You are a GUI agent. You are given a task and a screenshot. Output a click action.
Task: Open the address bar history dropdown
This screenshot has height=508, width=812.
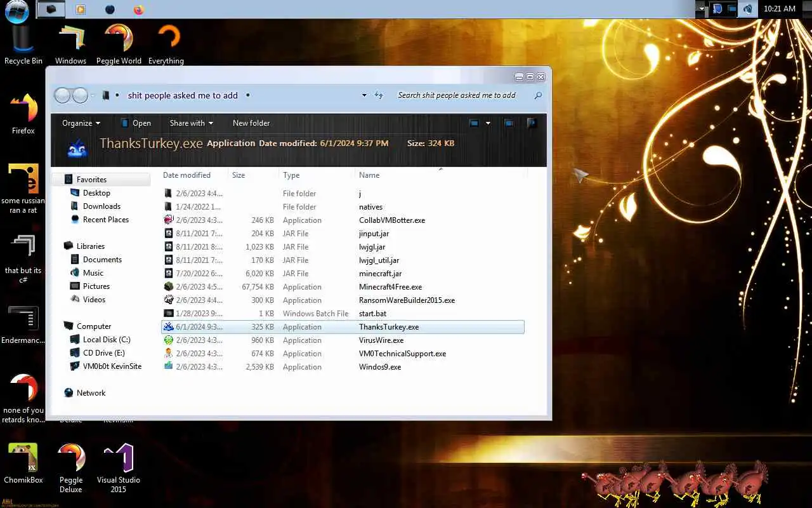pyautogui.click(x=364, y=95)
